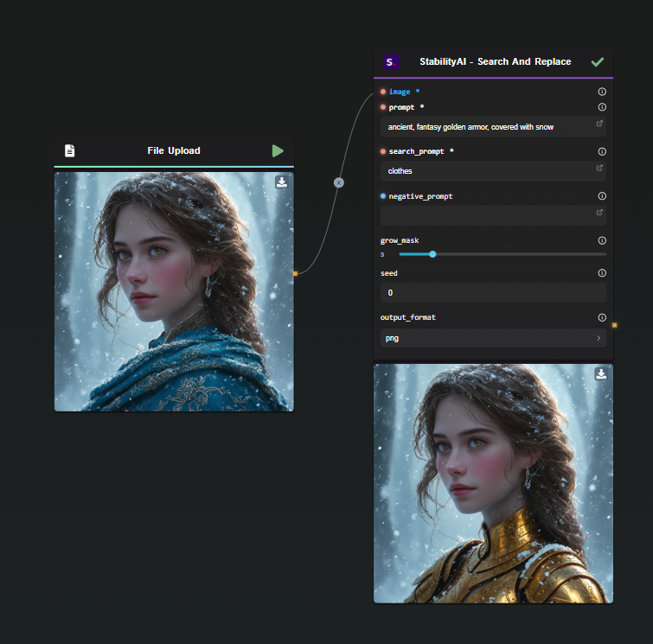
Task: Click the green checkmark on StabilityAI node
Action: [597, 62]
